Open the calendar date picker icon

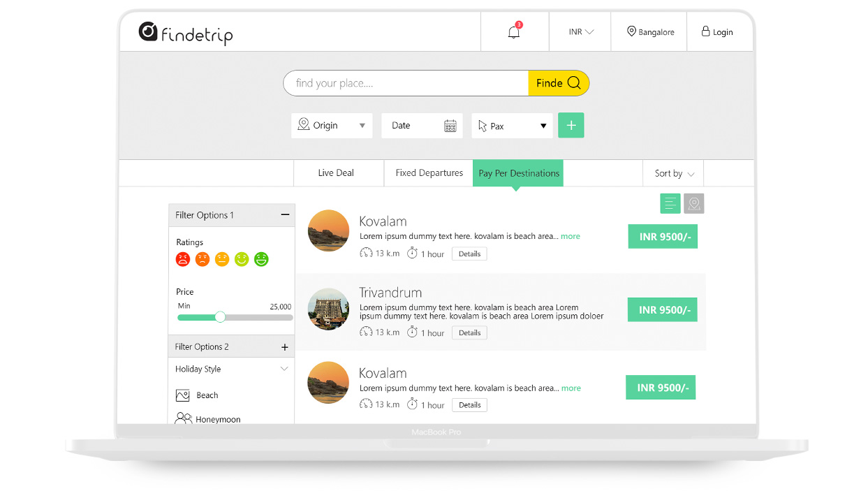(x=450, y=126)
